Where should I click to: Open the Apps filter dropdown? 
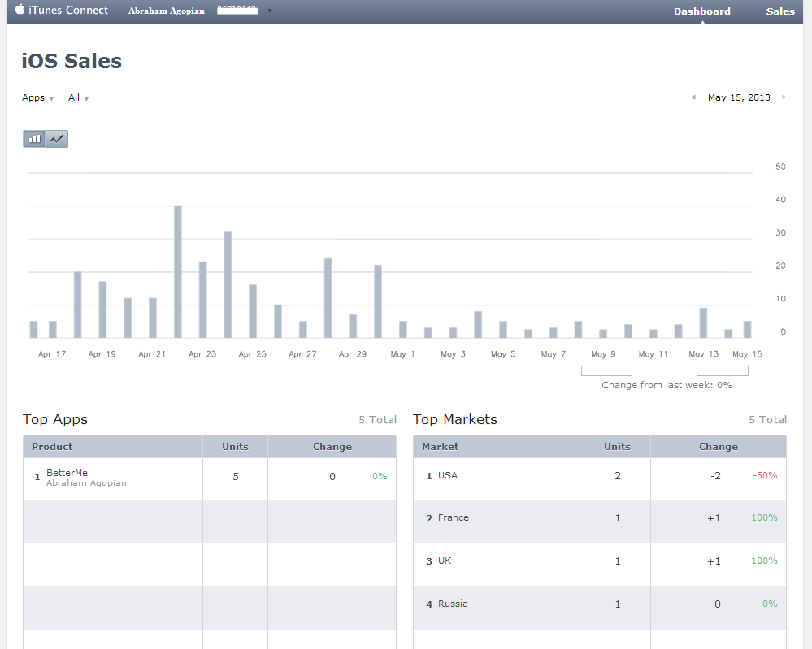(37, 98)
